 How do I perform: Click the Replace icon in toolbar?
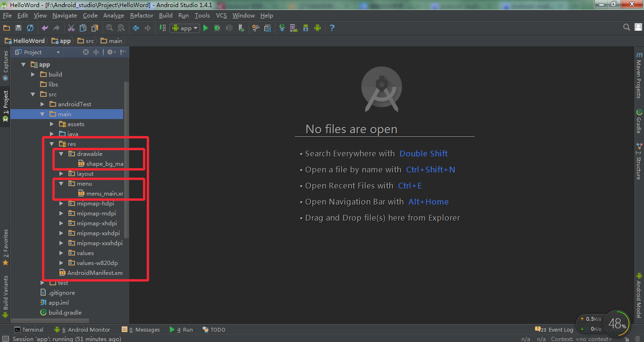point(121,28)
